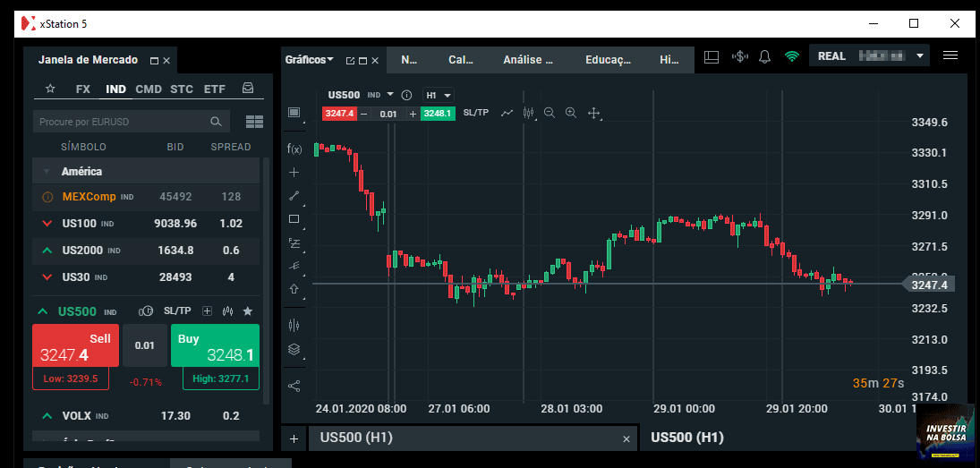Screen dimensions: 980x468
Task: Switch to the ETF instrument tab
Action: tap(215, 89)
